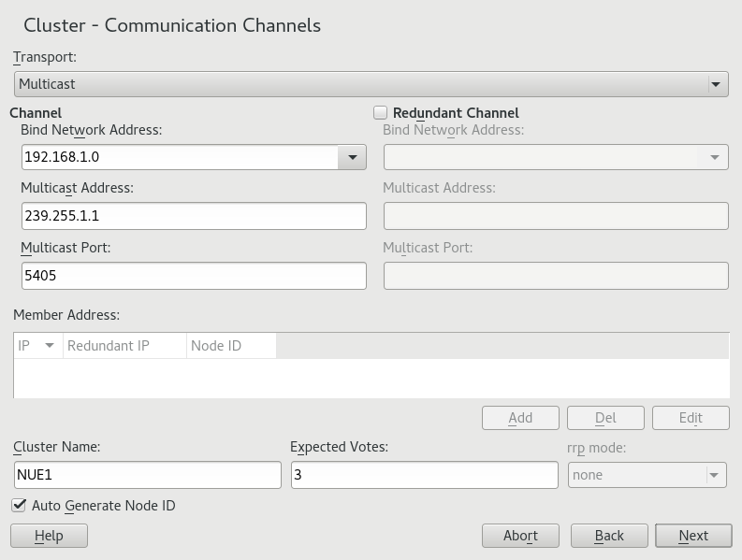Expand the Bind Network Address dropdown arrow

point(352,157)
